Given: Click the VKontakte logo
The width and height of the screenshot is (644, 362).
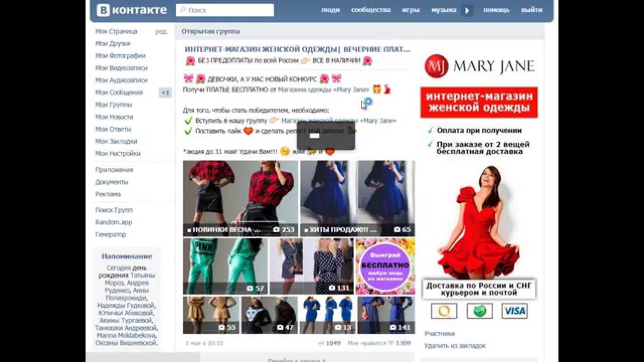Looking at the screenshot, I should pos(132,10).
